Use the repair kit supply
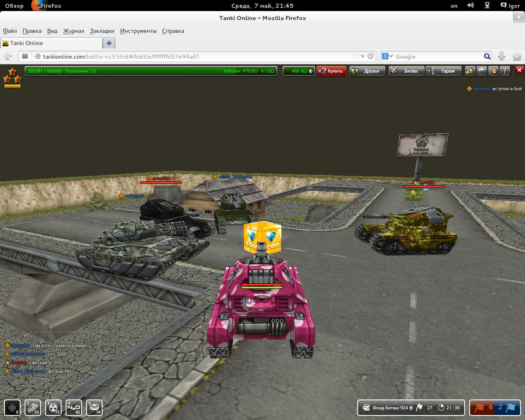The width and height of the screenshot is (525, 420). (12, 407)
